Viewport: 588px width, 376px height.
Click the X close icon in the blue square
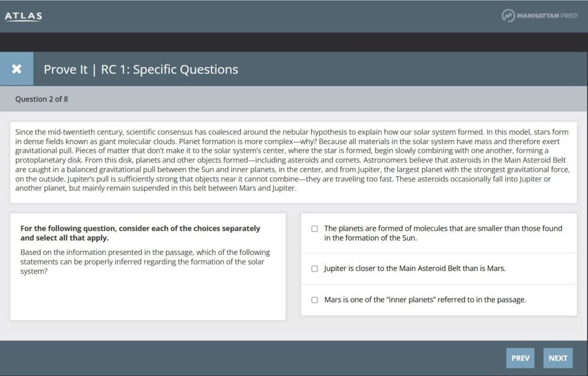(17, 68)
